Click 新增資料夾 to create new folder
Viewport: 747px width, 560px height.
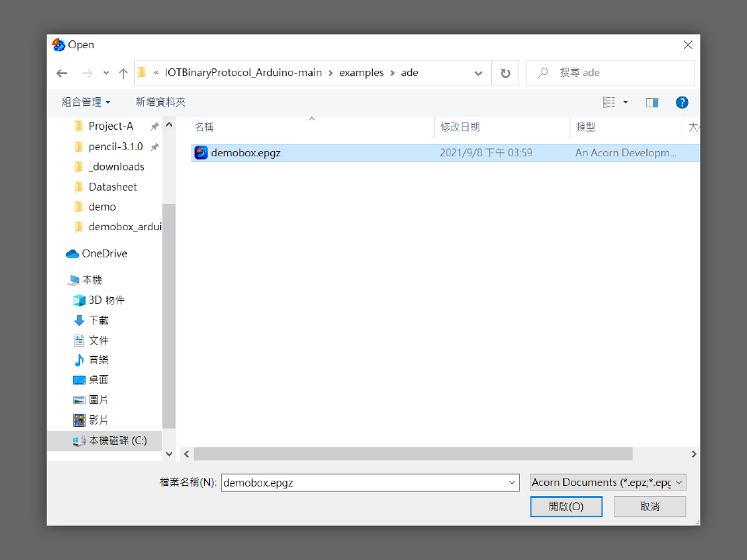[x=160, y=102]
